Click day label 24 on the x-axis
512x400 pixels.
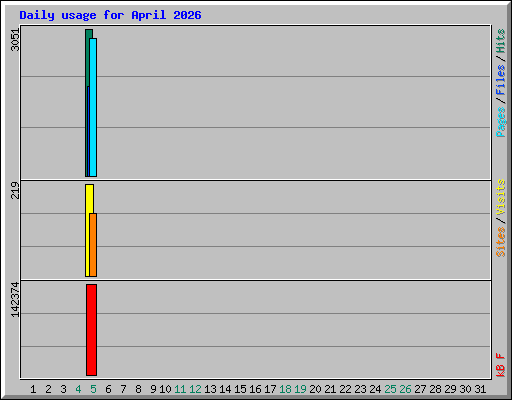click(x=375, y=389)
